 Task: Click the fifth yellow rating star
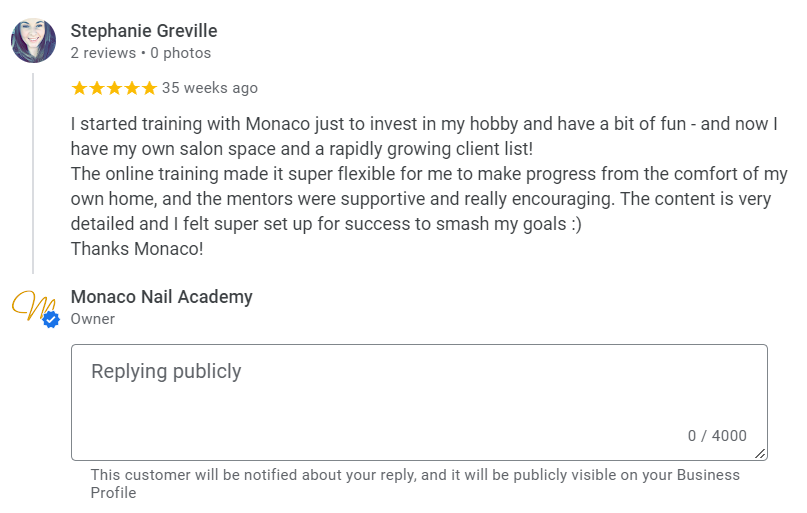pos(148,88)
